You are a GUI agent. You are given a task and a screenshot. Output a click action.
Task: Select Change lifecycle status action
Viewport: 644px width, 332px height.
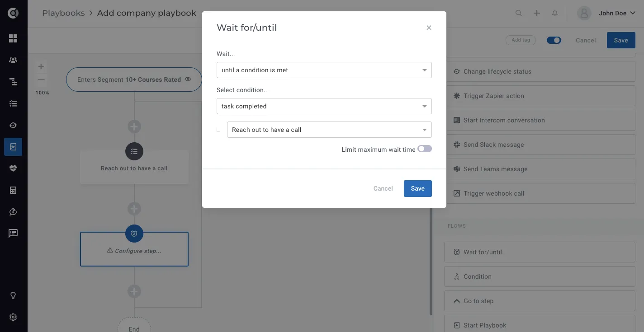(540, 71)
